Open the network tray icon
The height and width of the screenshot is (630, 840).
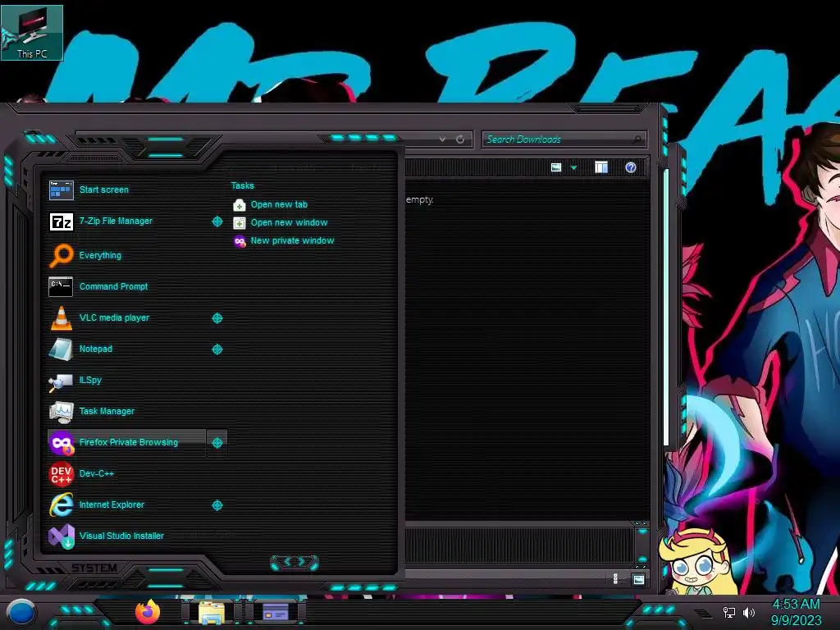[x=728, y=612]
